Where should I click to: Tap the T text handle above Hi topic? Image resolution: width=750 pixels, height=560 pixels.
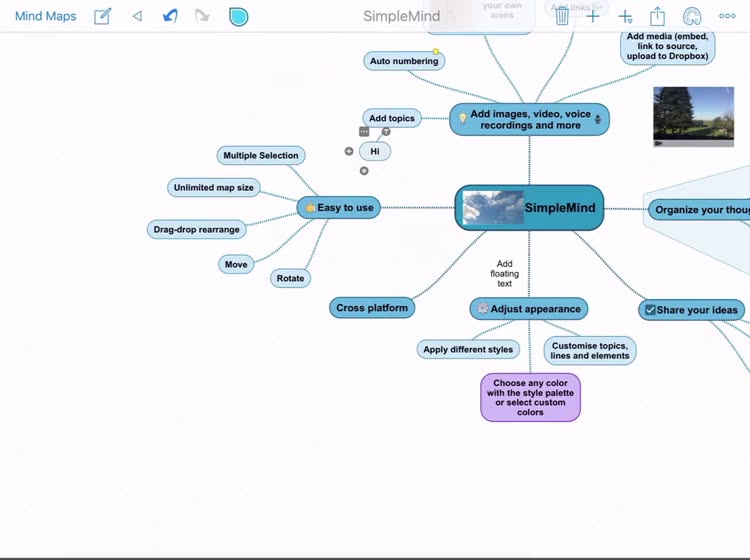pos(386,132)
